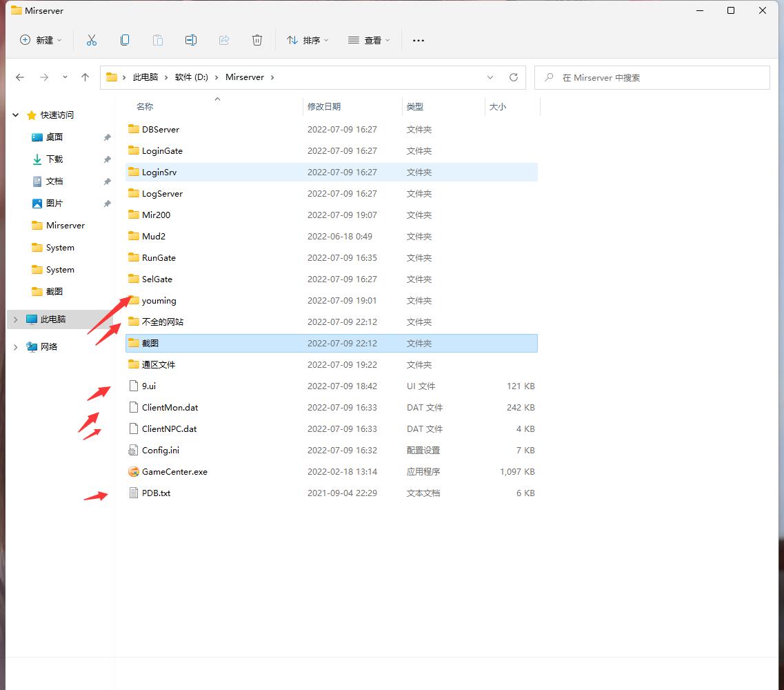The width and height of the screenshot is (784, 690).
Task: Click the Copy icon in toolbar
Action: [x=125, y=40]
